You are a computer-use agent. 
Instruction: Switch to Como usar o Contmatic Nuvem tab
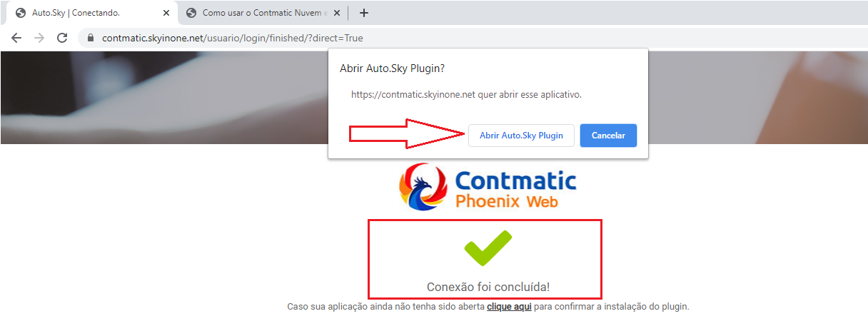[x=262, y=13]
